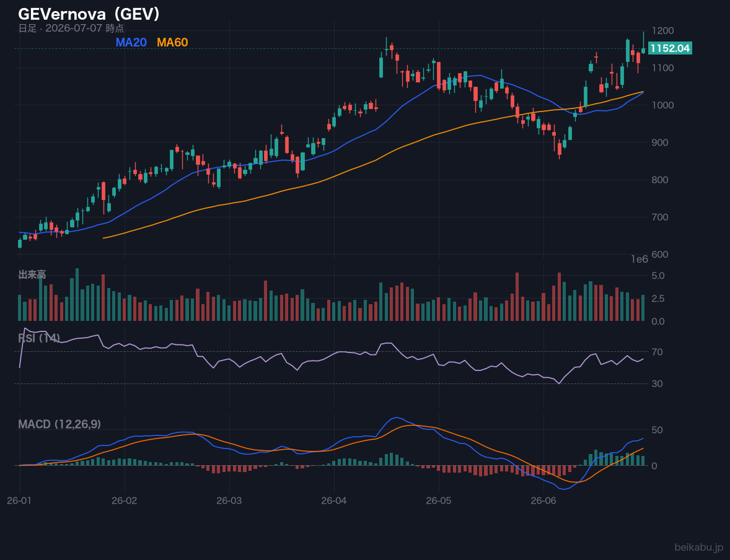Click the 26-01 date axis label
Image resolution: width=730 pixels, height=560 pixels.
(20, 501)
